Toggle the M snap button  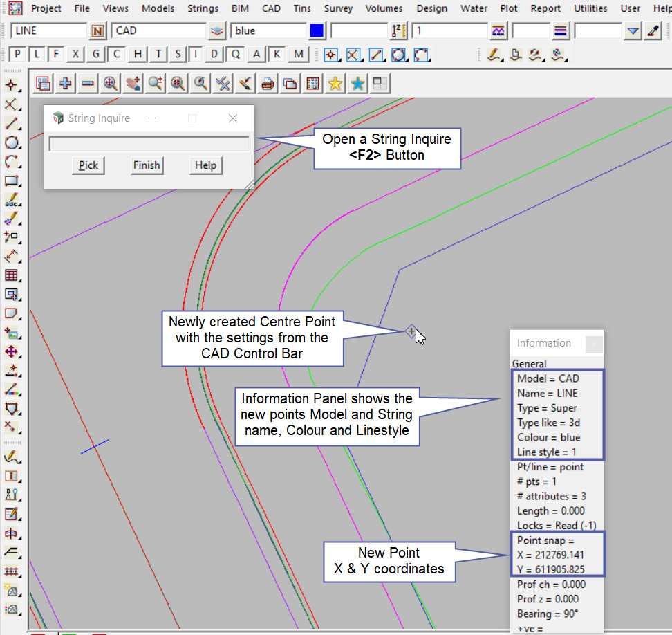tap(299, 55)
